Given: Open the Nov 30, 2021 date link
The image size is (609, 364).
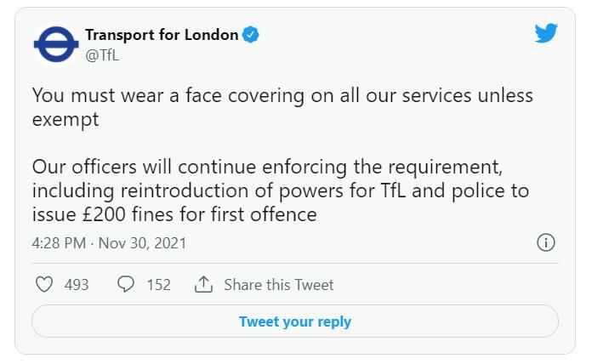Looking at the screenshot, I should [x=142, y=243].
